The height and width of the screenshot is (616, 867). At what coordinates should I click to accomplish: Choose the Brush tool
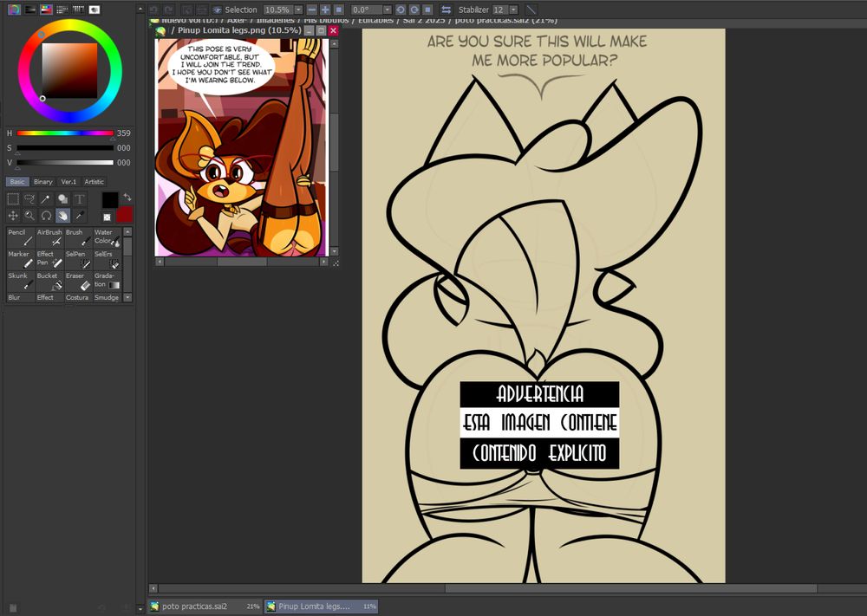(x=78, y=237)
